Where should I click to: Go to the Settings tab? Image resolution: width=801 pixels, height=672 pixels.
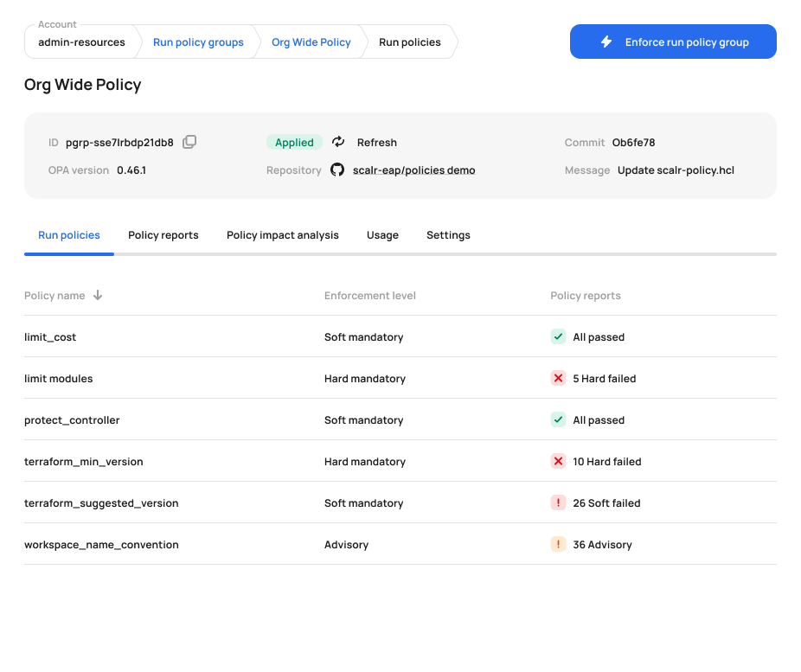pyautogui.click(x=448, y=235)
